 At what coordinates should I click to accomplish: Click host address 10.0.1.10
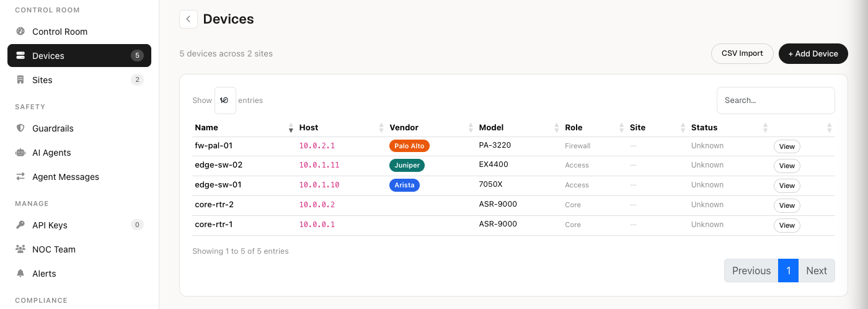(319, 185)
